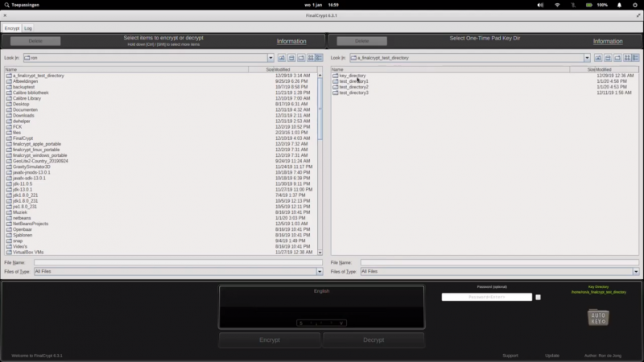This screenshot has width=644, height=362.
Task: Select a_finalcrypt_test_directory in left list
Action: pos(38,76)
